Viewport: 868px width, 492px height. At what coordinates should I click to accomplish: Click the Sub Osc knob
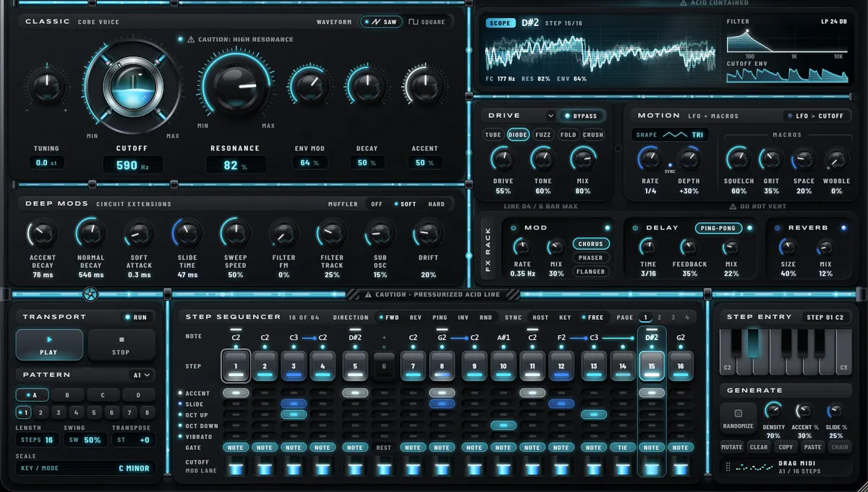point(380,233)
